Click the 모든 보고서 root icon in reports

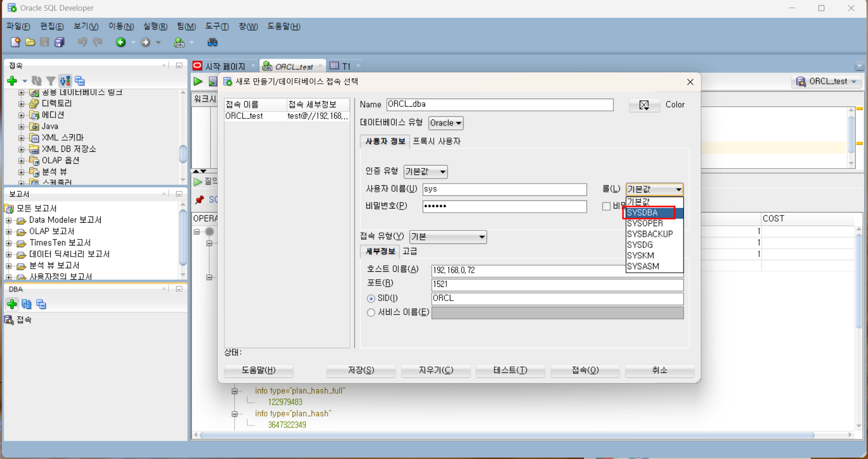[9, 208]
